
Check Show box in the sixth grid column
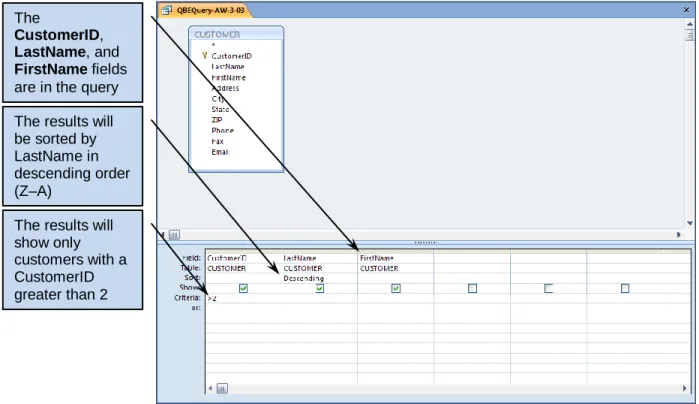[x=625, y=289]
